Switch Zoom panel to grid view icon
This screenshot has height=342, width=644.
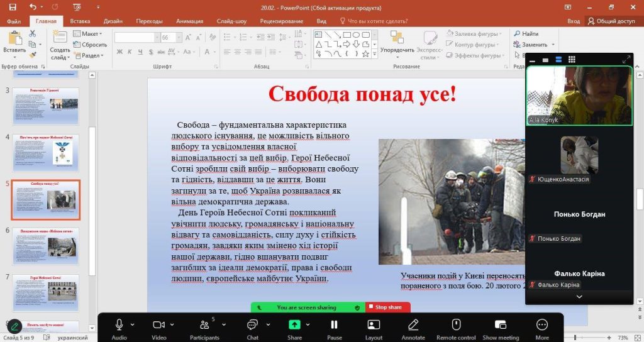572,60
